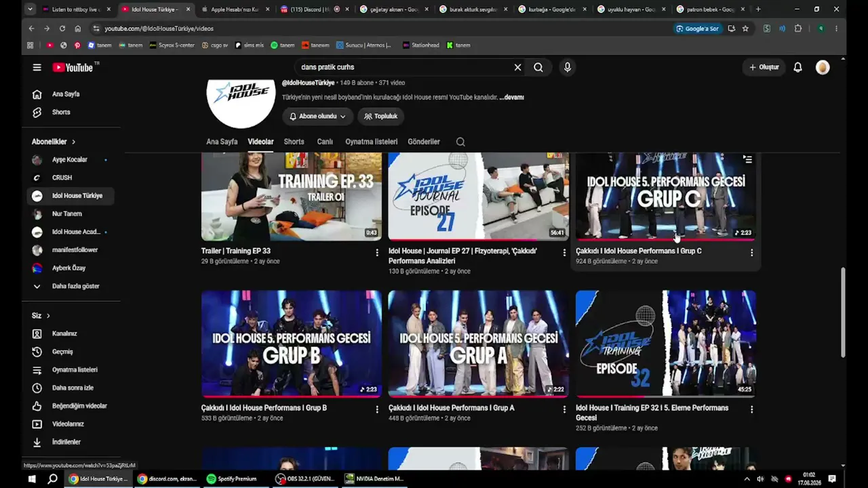Open options for Performans Grup B video
Image resolution: width=868 pixels, height=488 pixels.
pos(377,409)
